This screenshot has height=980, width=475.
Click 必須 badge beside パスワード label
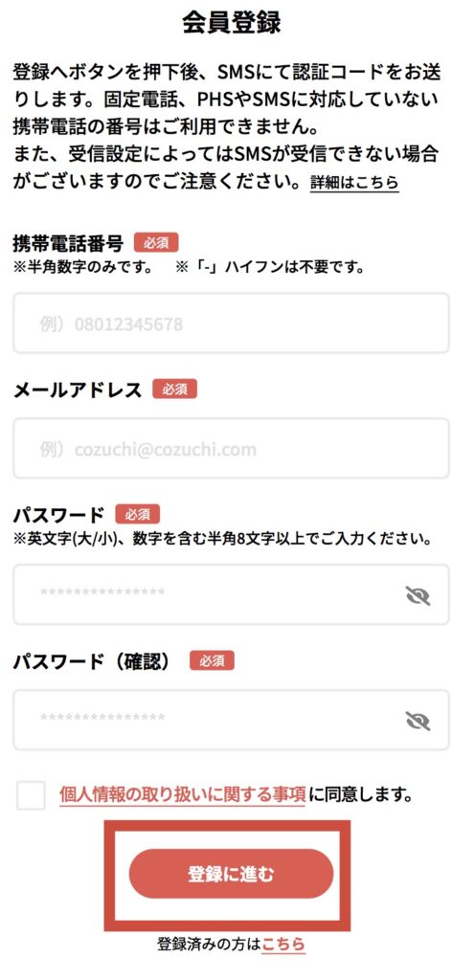[x=138, y=514]
